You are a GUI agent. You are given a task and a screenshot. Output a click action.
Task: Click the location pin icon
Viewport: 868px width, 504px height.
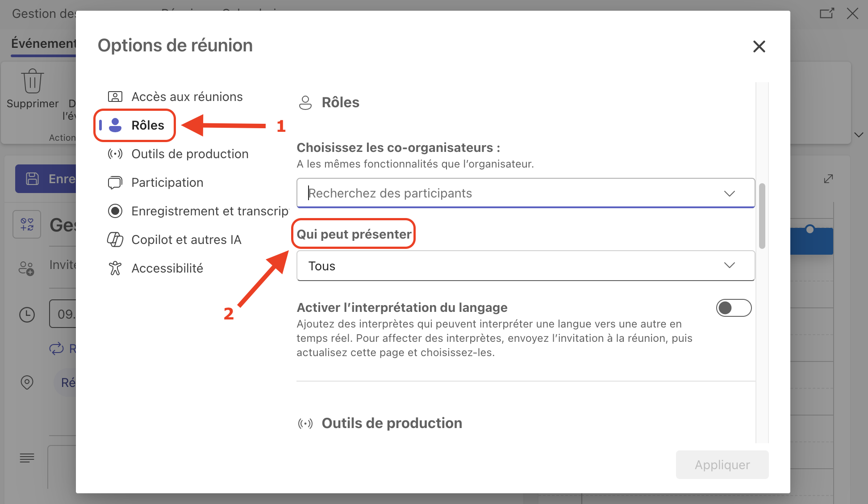(x=27, y=382)
